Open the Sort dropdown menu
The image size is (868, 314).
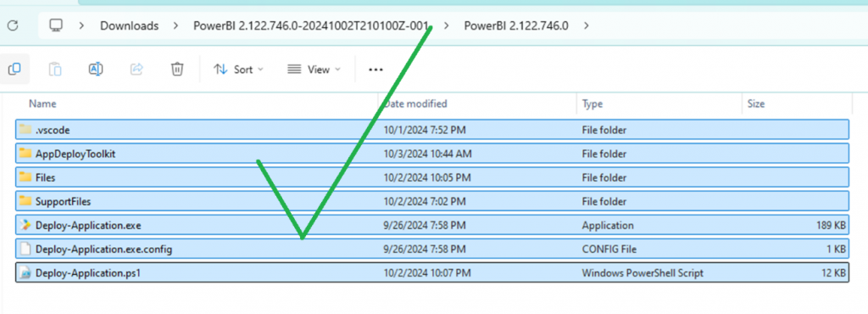tap(238, 70)
